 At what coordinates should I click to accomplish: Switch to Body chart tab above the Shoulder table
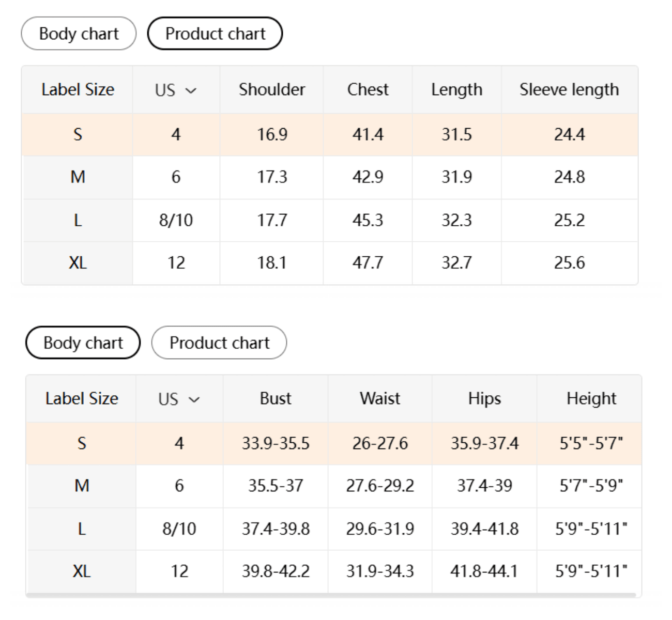click(79, 34)
